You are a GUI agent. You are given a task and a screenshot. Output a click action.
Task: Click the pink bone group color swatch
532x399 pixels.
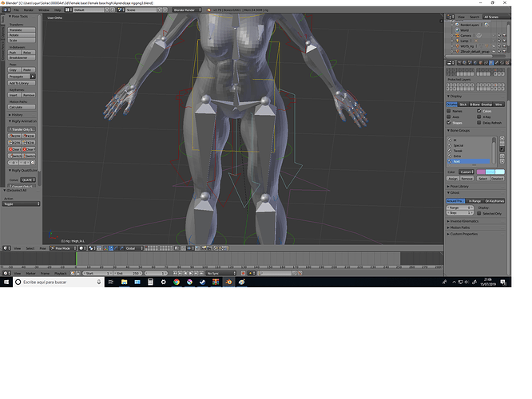click(x=481, y=172)
